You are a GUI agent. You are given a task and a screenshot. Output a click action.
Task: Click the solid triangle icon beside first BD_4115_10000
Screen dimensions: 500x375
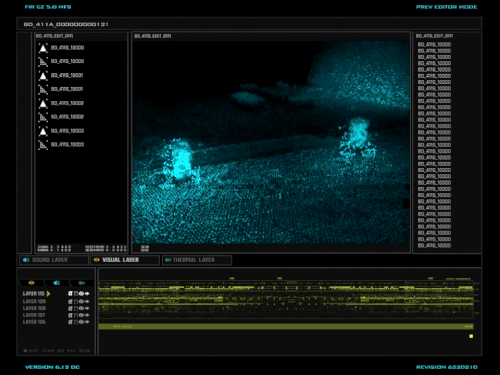point(43,48)
